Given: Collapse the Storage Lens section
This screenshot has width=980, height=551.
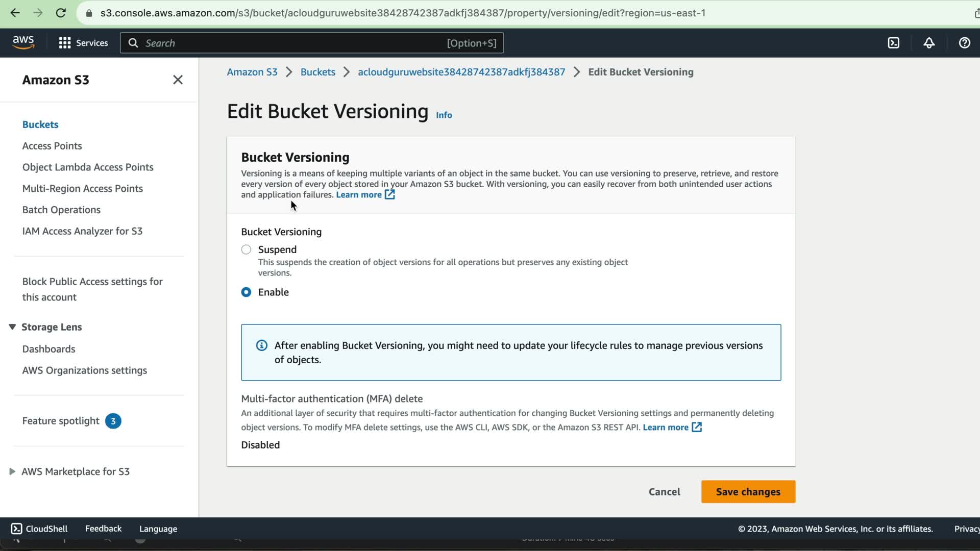Looking at the screenshot, I should click(12, 327).
